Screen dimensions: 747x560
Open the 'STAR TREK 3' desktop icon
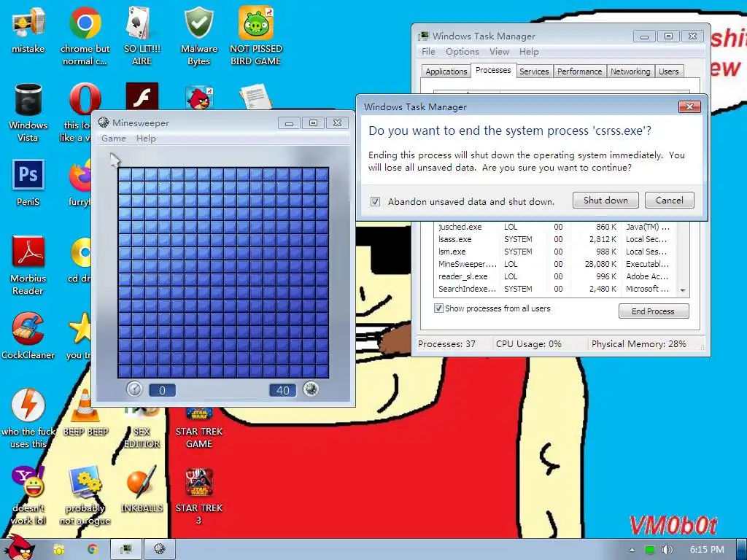click(x=198, y=495)
